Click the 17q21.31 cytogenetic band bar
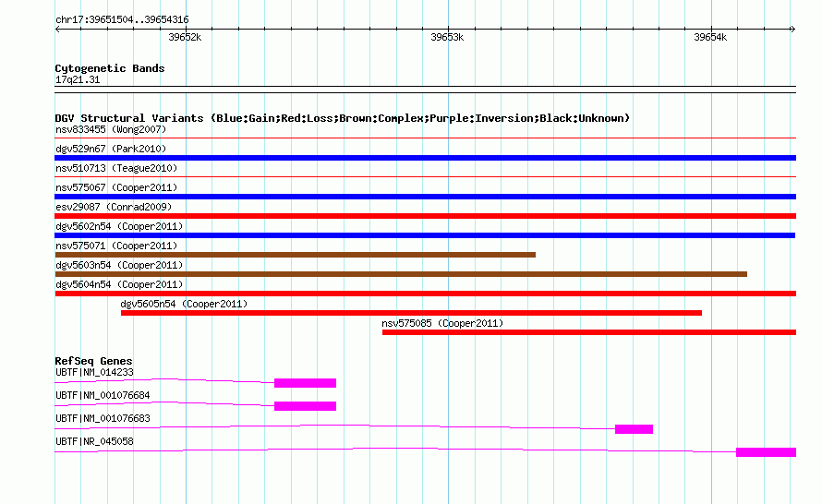 (x=425, y=90)
